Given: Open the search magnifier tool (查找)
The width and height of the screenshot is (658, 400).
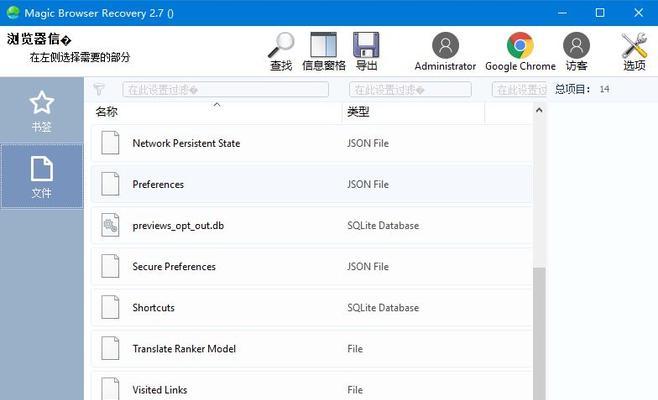Looking at the screenshot, I should (281, 51).
